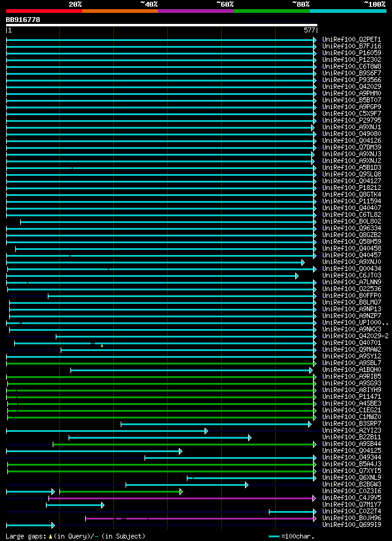The height and width of the screenshot is (541, 392).
Task: Click the UniRef100_B0JH96 label
Action: 352,518
